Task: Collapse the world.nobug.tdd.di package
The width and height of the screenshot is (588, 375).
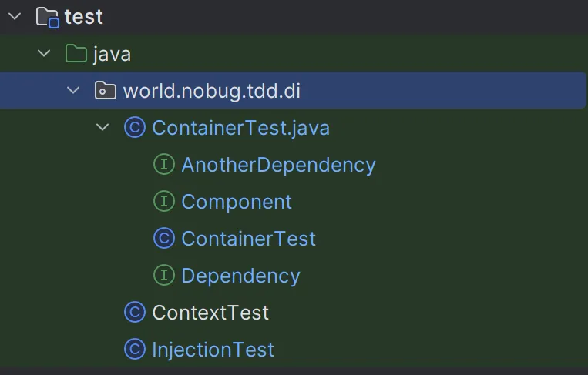Action: (x=73, y=91)
